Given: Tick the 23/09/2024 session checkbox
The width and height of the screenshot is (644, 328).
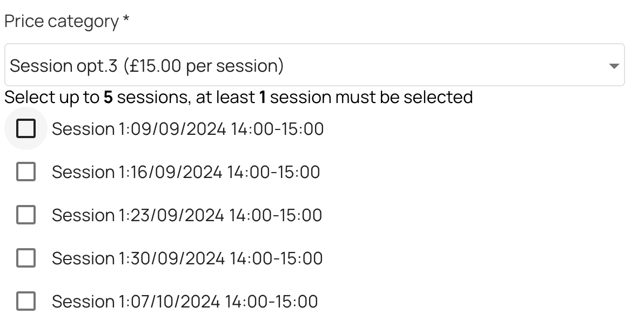Looking at the screenshot, I should (26, 215).
